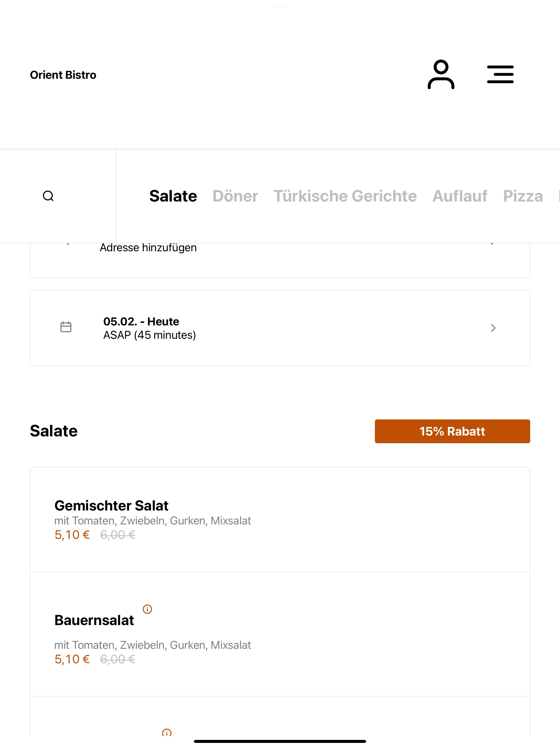Open the user account profile icon
Screen dimensions: 560x747
(441, 75)
